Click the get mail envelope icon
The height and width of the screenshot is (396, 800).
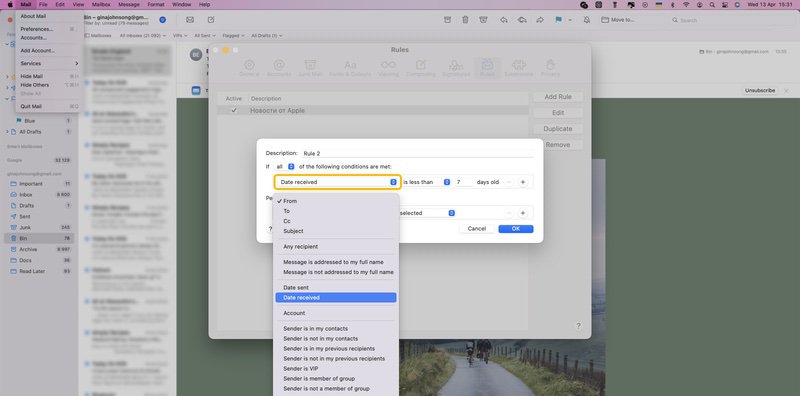[190, 20]
